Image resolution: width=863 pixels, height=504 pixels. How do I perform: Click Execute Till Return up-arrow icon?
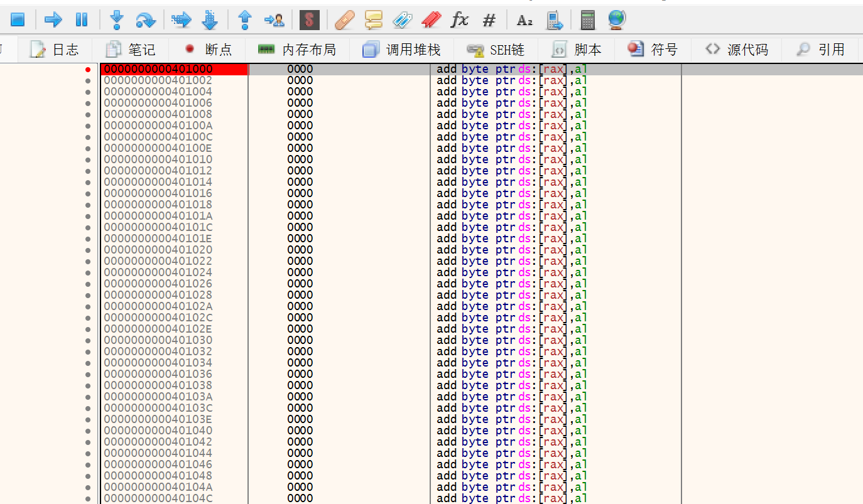point(245,20)
